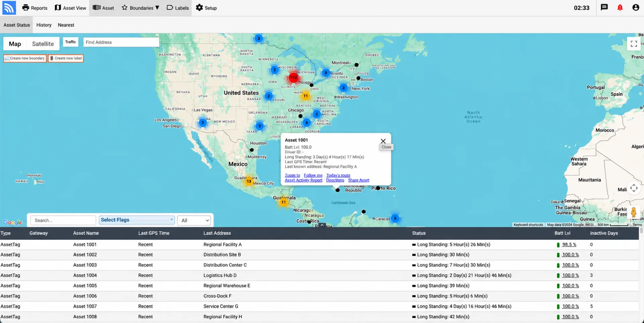Open the Reports menu
The width and height of the screenshot is (644, 323).
tap(35, 8)
